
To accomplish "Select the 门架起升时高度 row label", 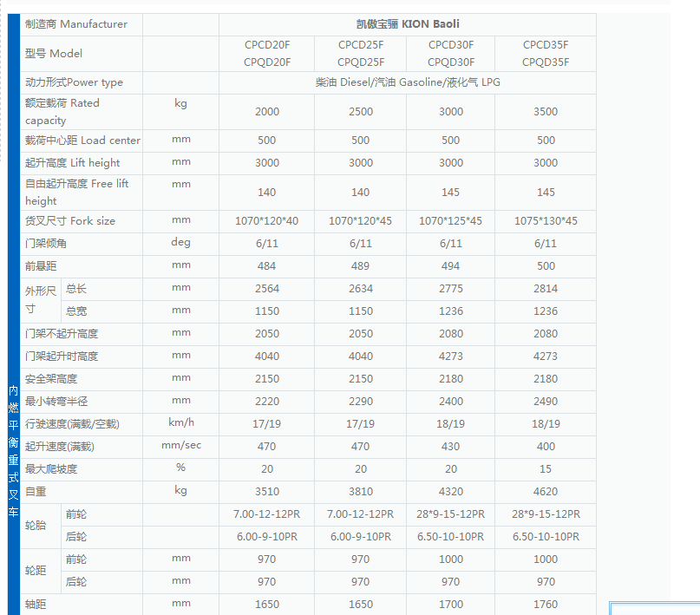I will 62,357.
